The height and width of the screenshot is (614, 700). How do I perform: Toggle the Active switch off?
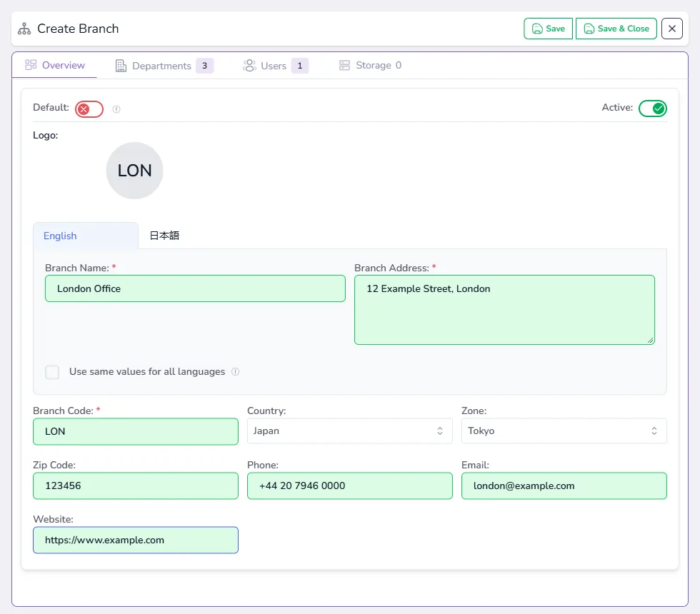click(x=652, y=109)
